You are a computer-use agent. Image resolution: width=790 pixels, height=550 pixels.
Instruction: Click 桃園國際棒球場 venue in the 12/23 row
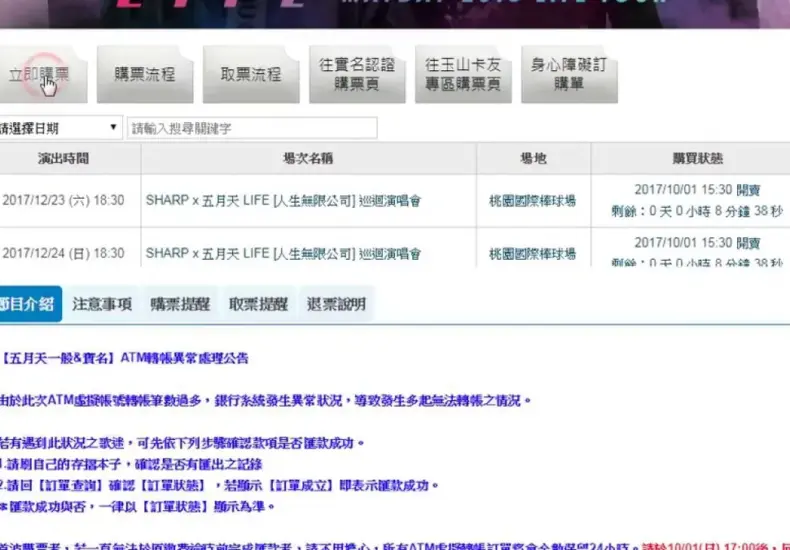click(x=533, y=201)
